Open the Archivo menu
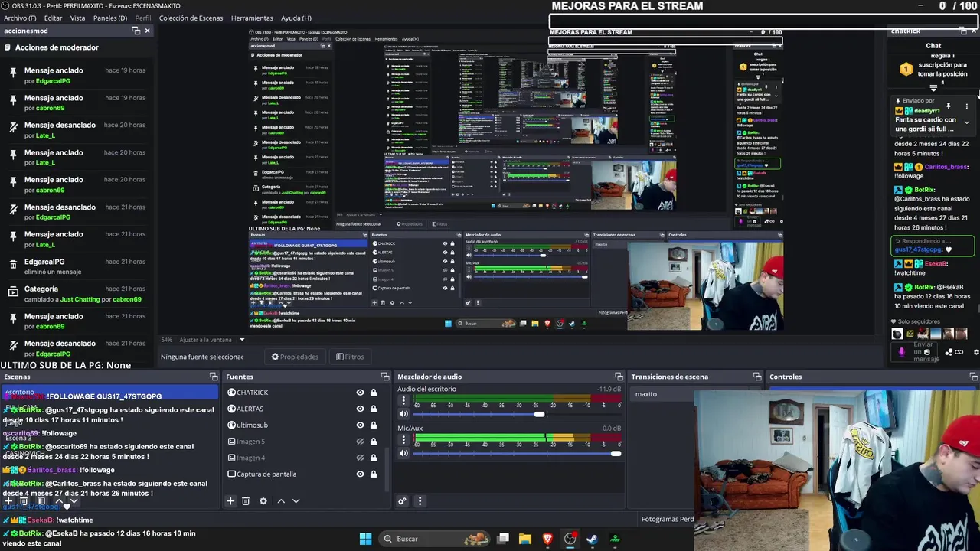Screen dimensions: 980x551 (x=20, y=18)
